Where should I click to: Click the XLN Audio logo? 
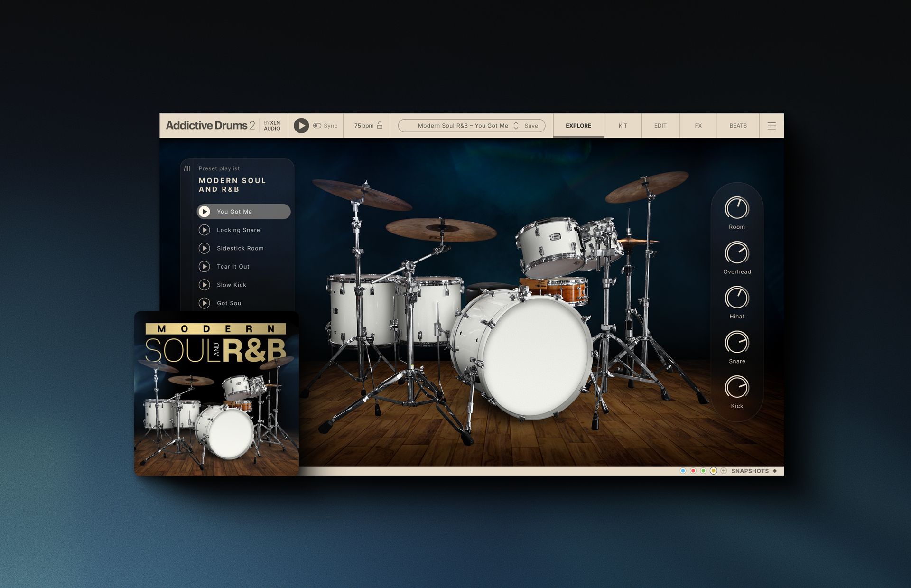pyautogui.click(x=272, y=126)
